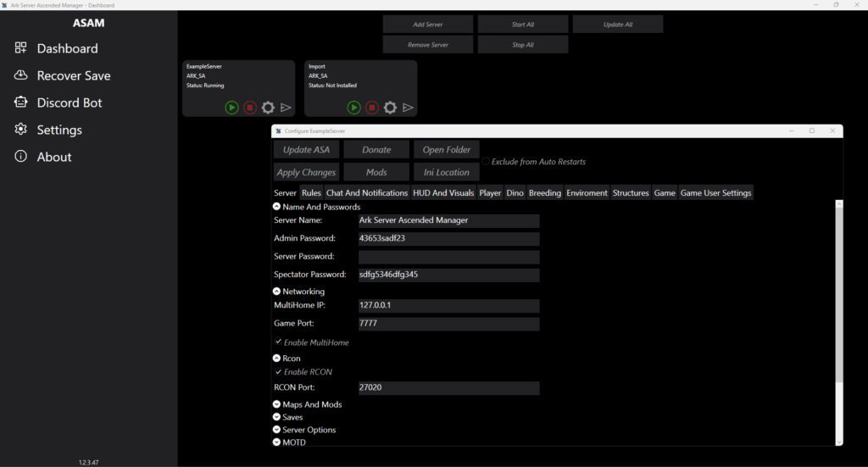Click the Remove Server button

click(x=428, y=45)
